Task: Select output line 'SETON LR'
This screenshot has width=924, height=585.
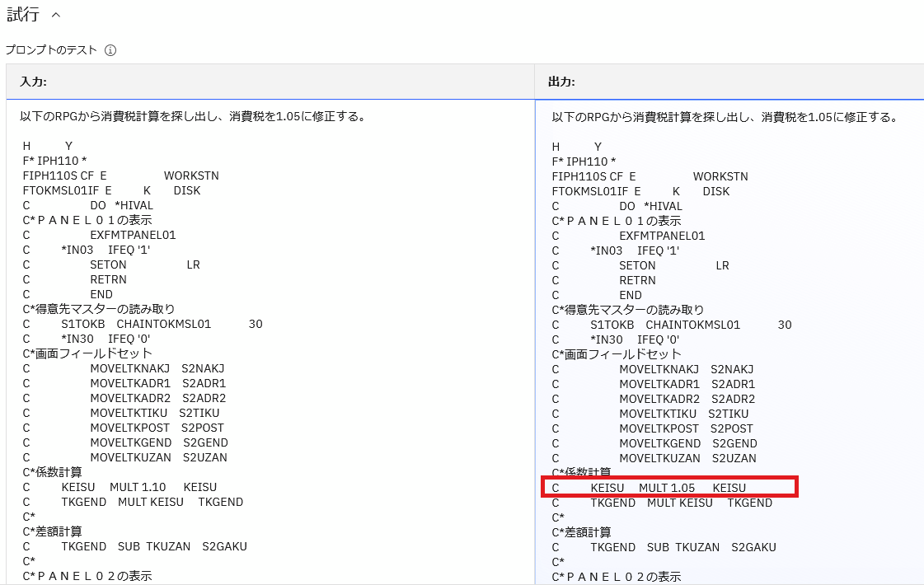Action: 640,265
